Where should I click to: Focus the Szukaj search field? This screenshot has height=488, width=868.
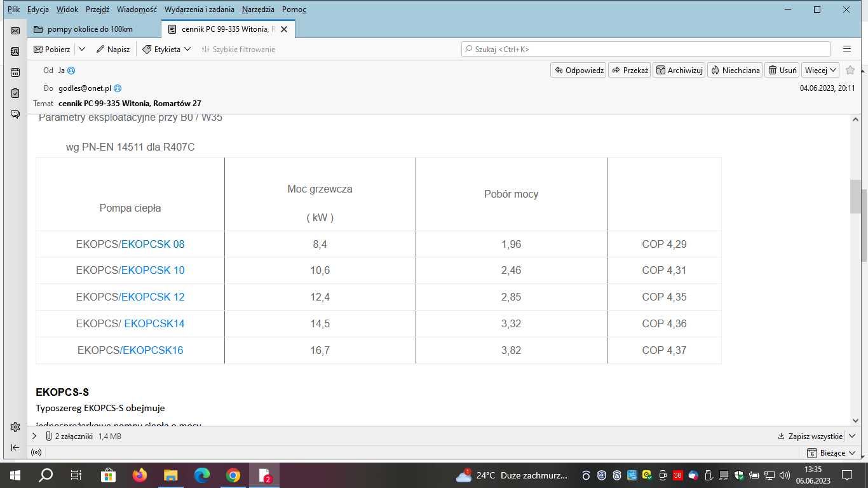tap(646, 49)
